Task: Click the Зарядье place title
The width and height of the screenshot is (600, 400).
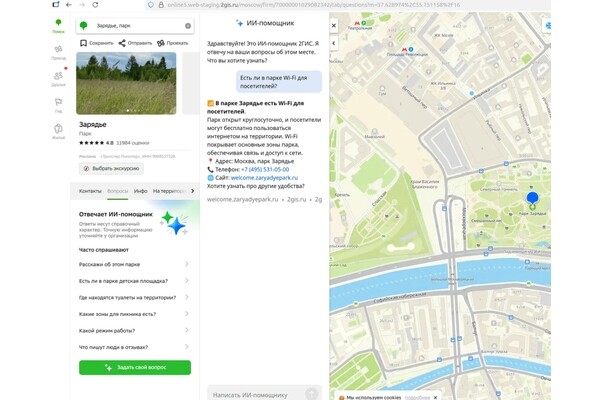Action: [x=93, y=124]
